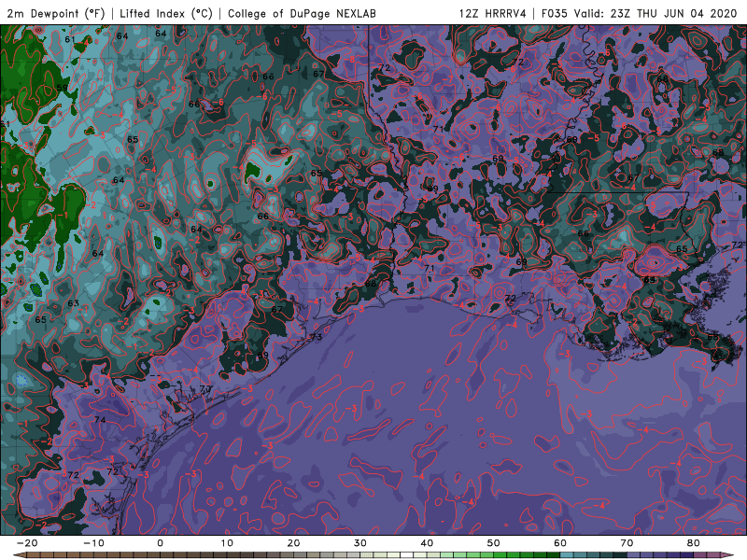Image resolution: width=747 pixels, height=560 pixels.
Task: Click the -10 tick label on the color scale
Action: click(93, 543)
